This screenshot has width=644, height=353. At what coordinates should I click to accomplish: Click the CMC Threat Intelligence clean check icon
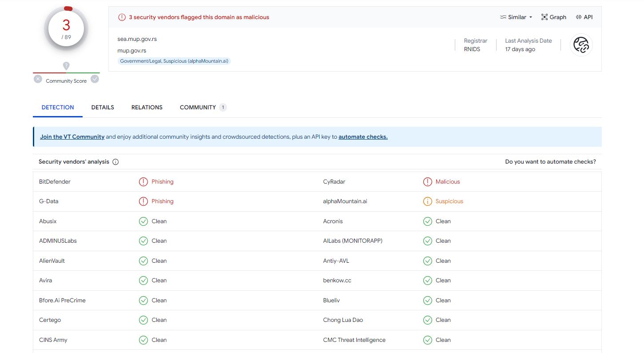[x=428, y=340]
